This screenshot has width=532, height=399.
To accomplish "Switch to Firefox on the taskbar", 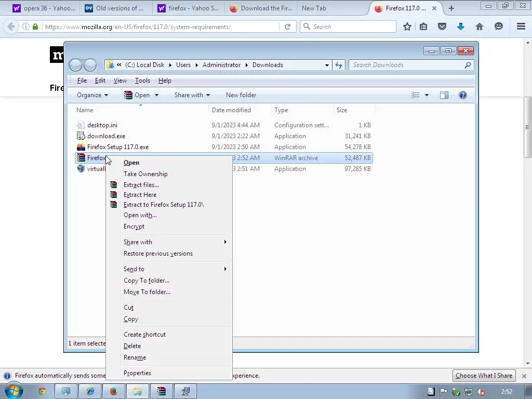I will (x=114, y=392).
